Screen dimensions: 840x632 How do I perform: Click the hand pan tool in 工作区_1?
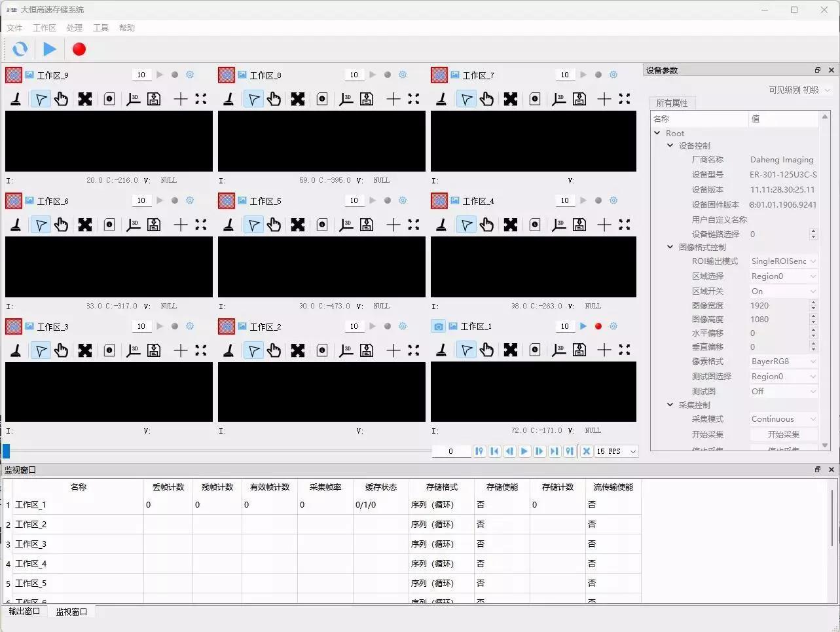point(486,350)
